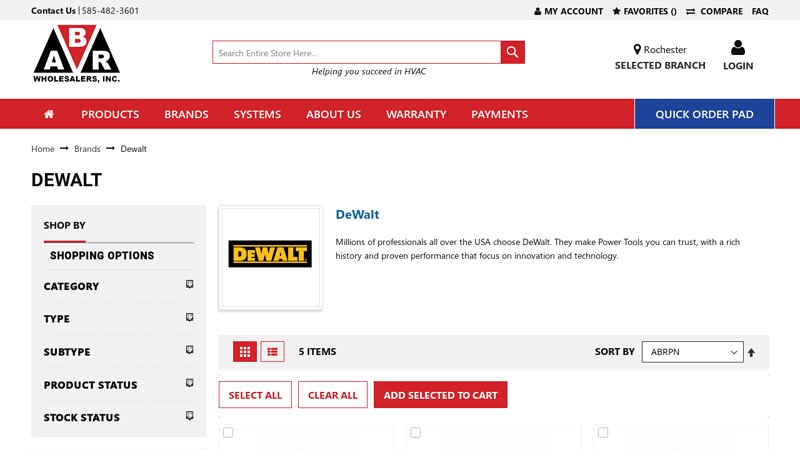Click the Login label
The width and height of the screenshot is (800, 450).
coord(738,66)
